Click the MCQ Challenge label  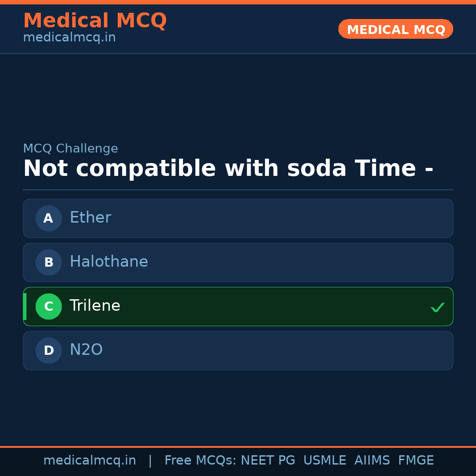click(x=71, y=149)
